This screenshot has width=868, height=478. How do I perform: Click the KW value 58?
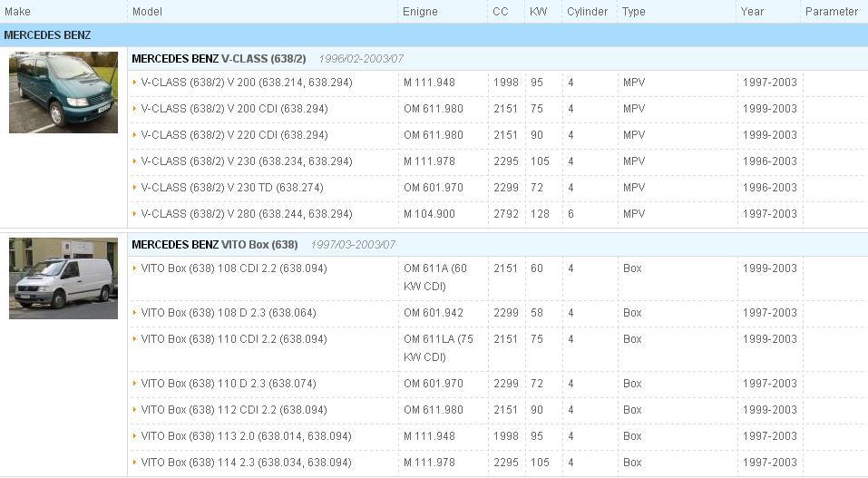click(x=537, y=312)
